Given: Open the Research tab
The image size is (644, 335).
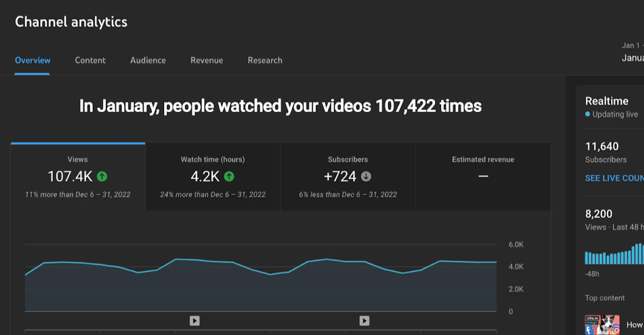Looking at the screenshot, I should pos(265,60).
